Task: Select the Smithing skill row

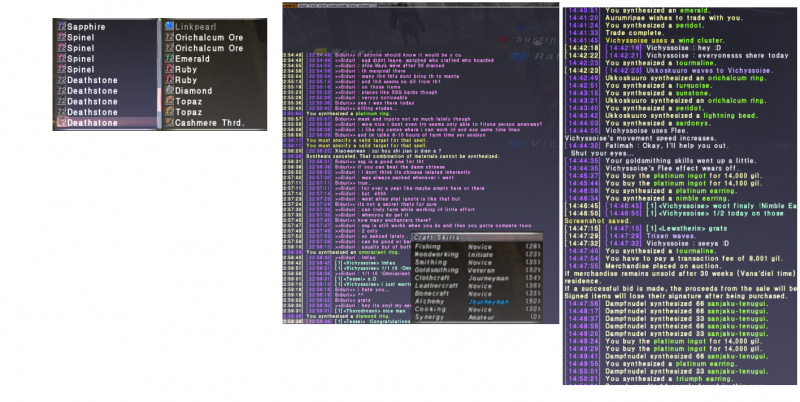Action: [478, 263]
